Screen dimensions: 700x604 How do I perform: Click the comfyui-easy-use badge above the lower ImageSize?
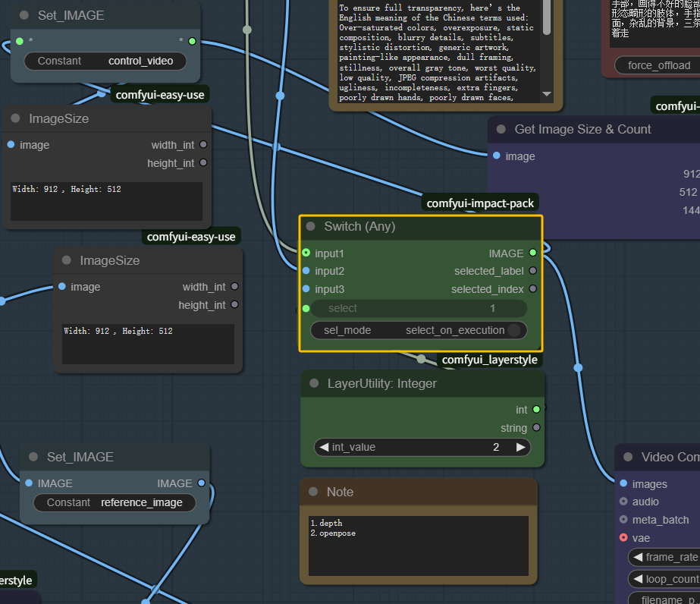(191, 237)
